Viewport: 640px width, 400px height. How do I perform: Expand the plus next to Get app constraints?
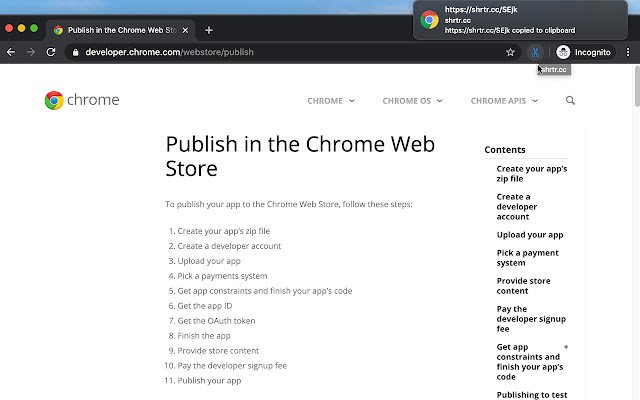(566, 347)
